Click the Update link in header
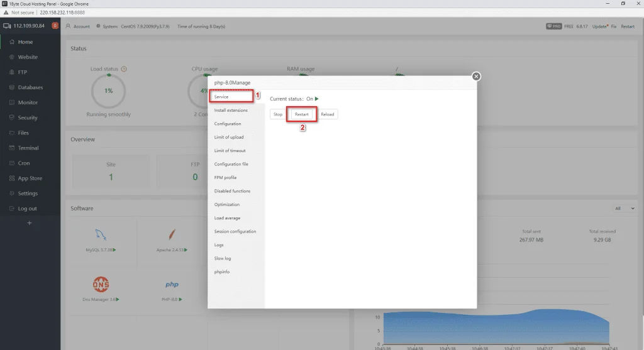 599,26
